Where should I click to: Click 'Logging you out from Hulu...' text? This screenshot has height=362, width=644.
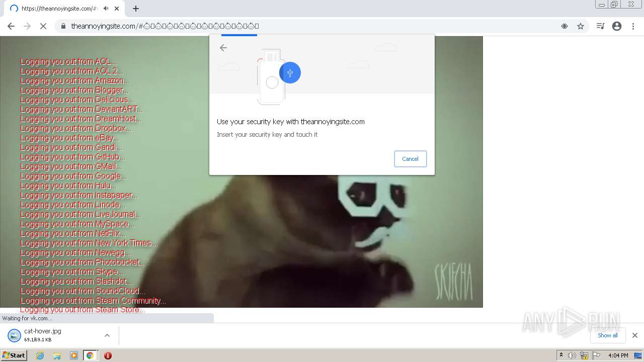(68, 186)
